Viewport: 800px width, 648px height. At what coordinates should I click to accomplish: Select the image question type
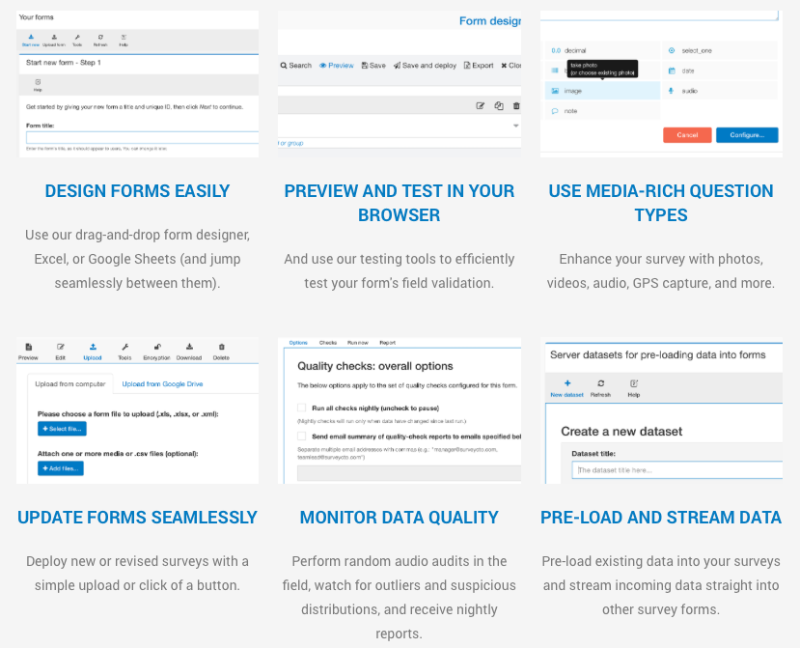[x=603, y=91]
